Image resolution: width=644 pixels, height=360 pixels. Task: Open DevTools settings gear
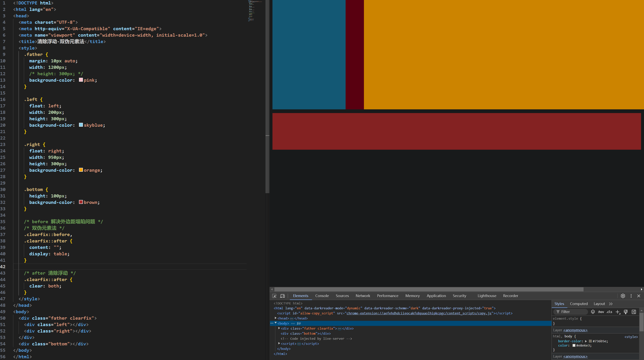pyautogui.click(x=623, y=296)
